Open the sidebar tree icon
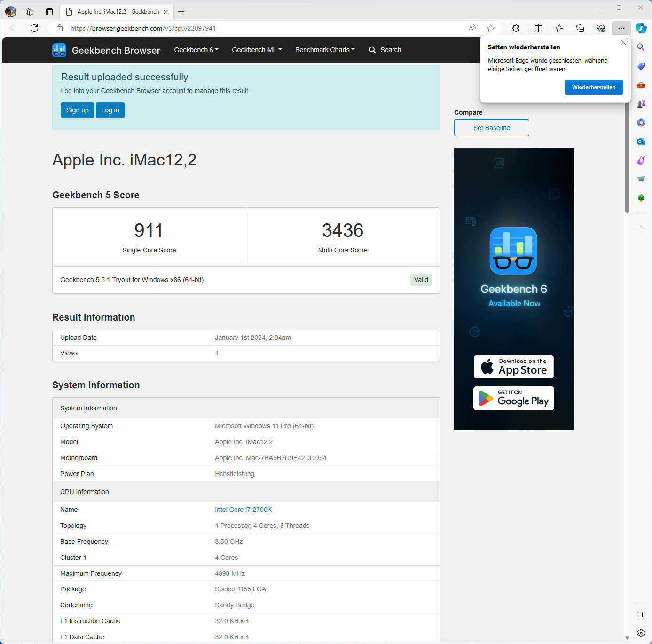652x644 pixels. 641,198
